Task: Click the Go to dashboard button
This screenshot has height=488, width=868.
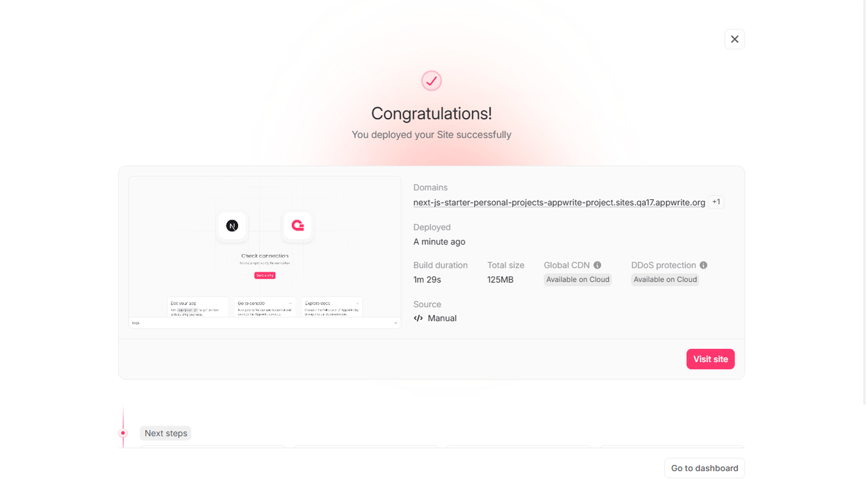Action: 704,468
